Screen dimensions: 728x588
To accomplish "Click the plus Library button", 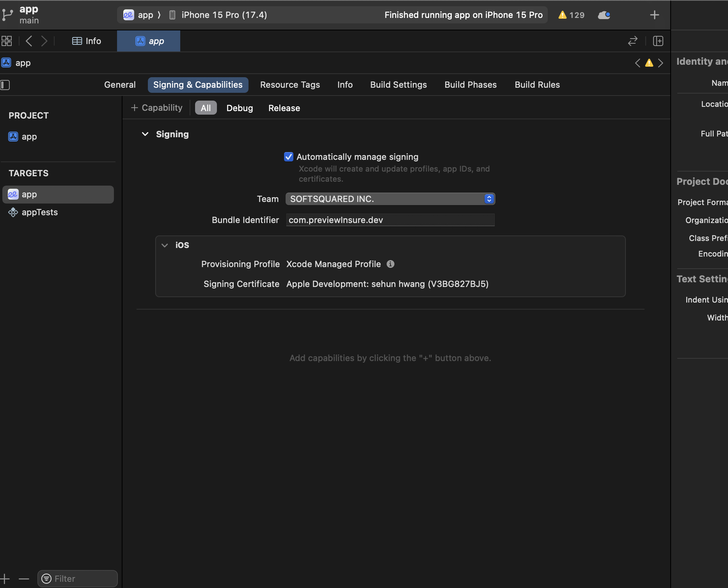I will pyautogui.click(x=655, y=15).
